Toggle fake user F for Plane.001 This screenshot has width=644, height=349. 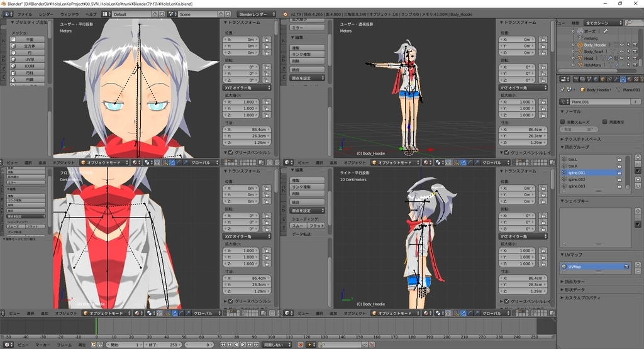tap(636, 101)
